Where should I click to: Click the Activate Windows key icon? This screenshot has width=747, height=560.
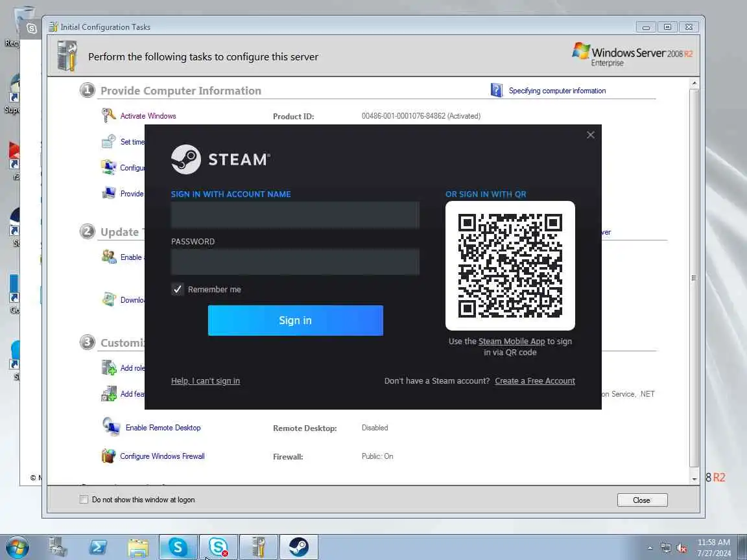(x=108, y=115)
